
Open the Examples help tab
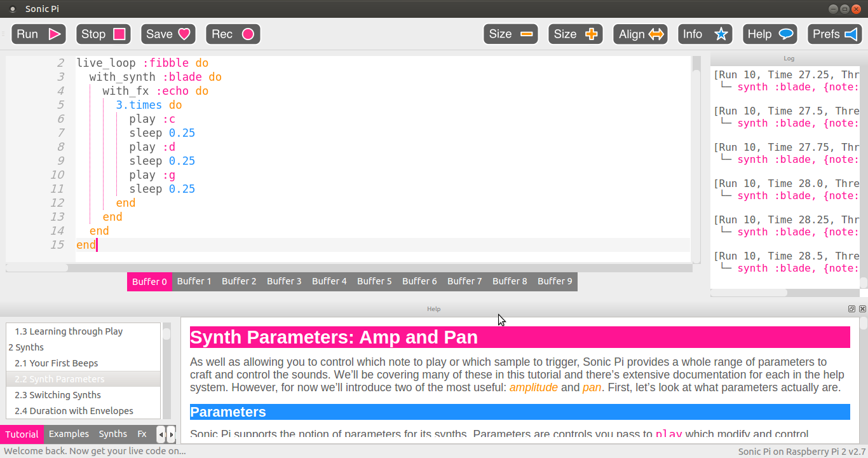69,434
